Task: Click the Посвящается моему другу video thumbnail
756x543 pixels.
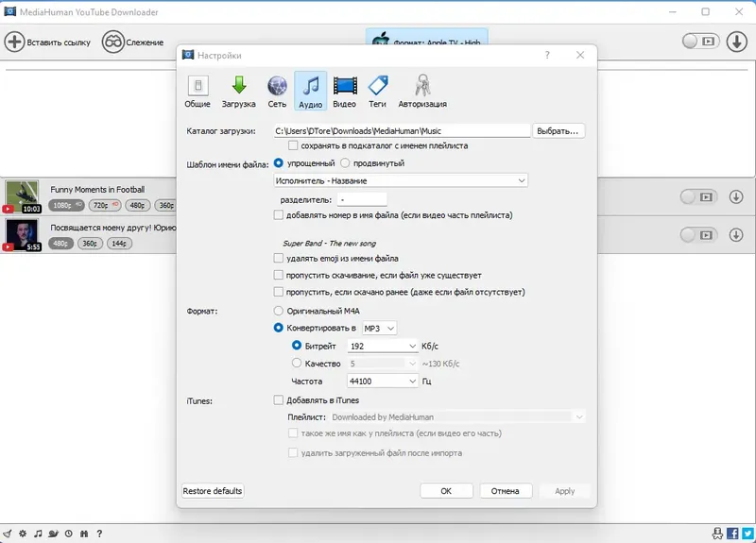Action: point(22,234)
